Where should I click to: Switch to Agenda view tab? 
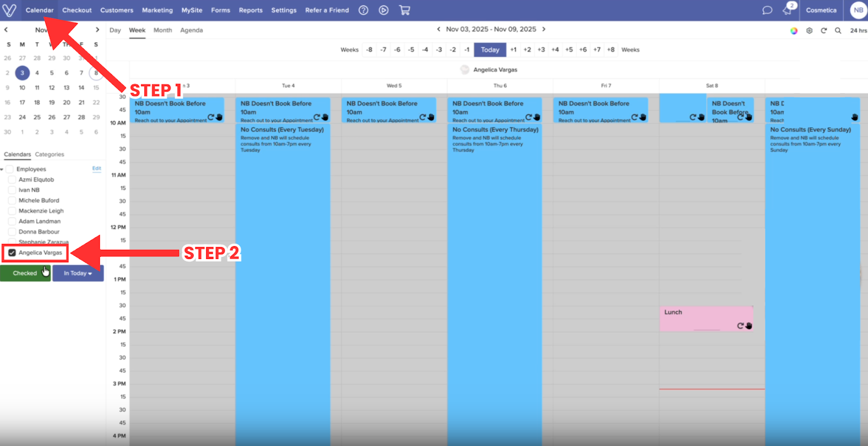pos(192,30)
